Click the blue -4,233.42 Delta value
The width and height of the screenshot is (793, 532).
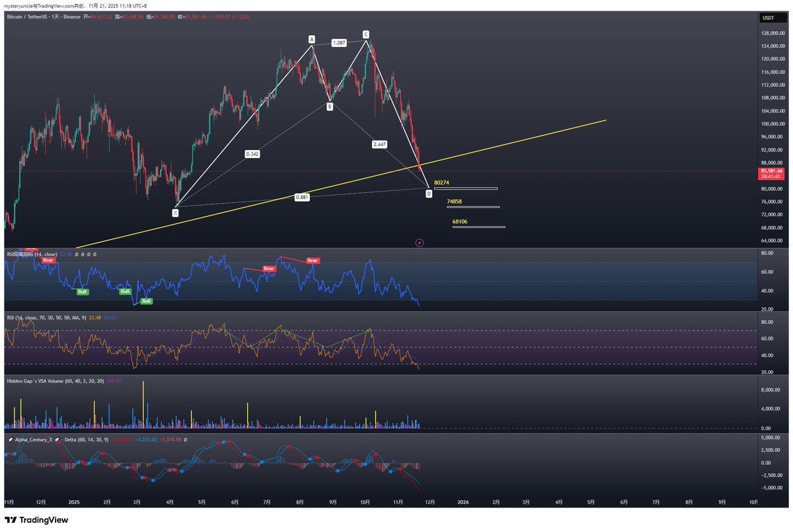[x=146, y=439]
